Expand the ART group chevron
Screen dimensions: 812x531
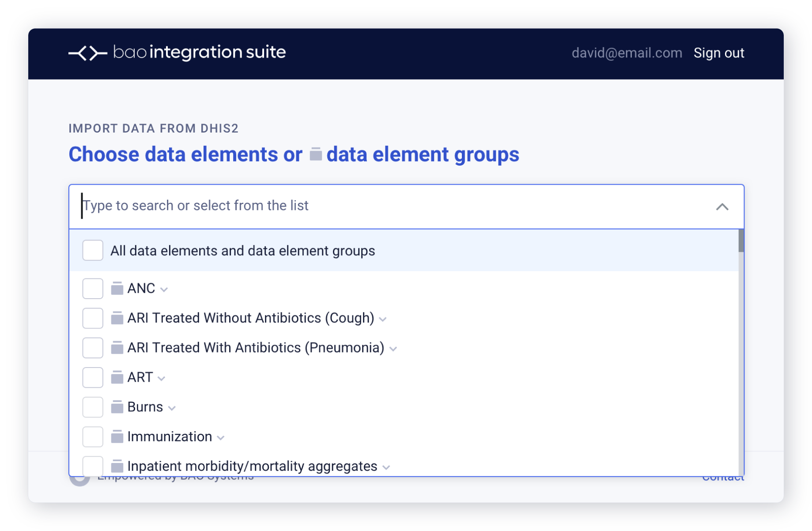coord(162,379)
